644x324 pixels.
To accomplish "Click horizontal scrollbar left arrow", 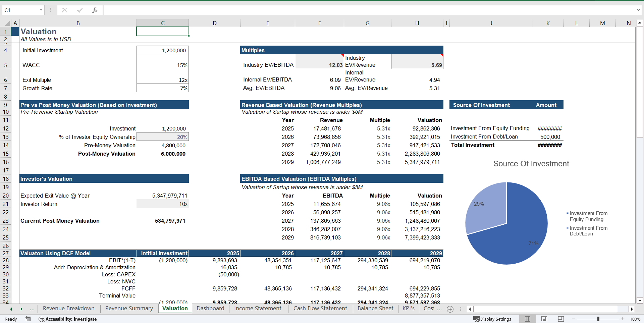I will pyautogui.click(x=470, y=309).
